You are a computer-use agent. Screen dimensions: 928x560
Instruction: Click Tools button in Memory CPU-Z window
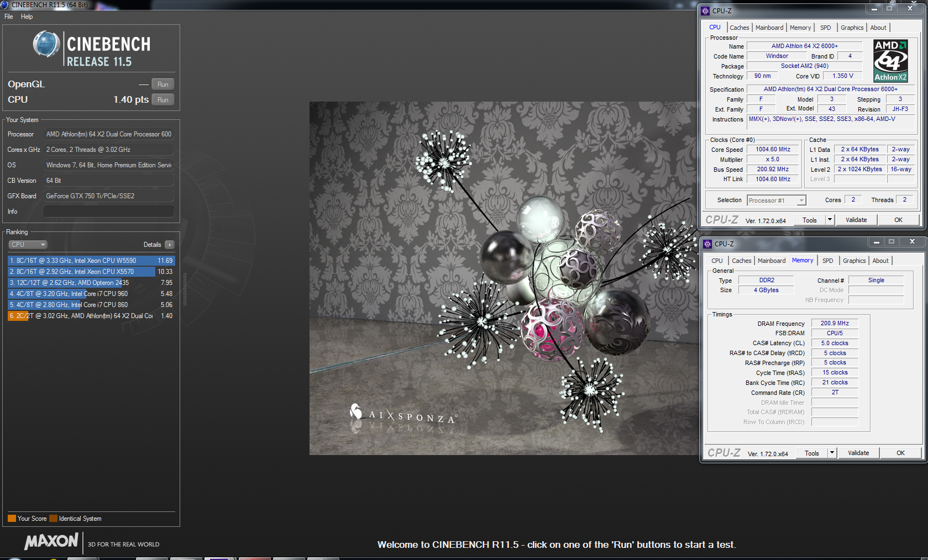pos(812,453)
